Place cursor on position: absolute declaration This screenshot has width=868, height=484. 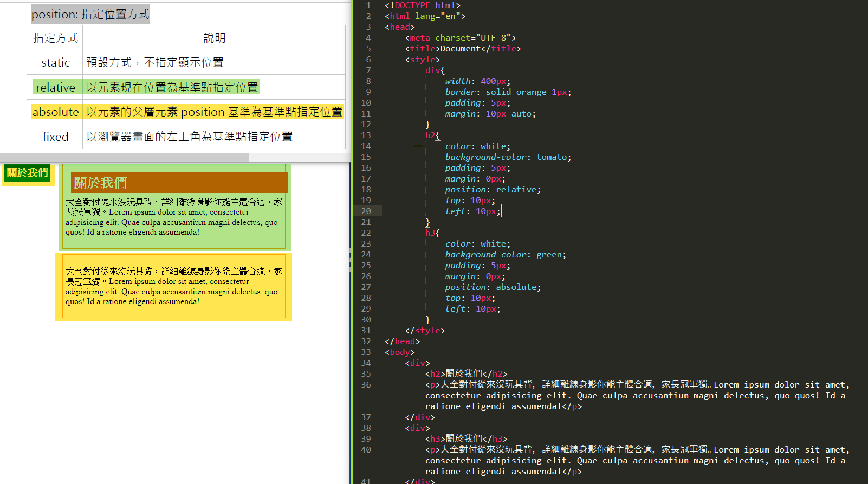(x=492, y=287)
